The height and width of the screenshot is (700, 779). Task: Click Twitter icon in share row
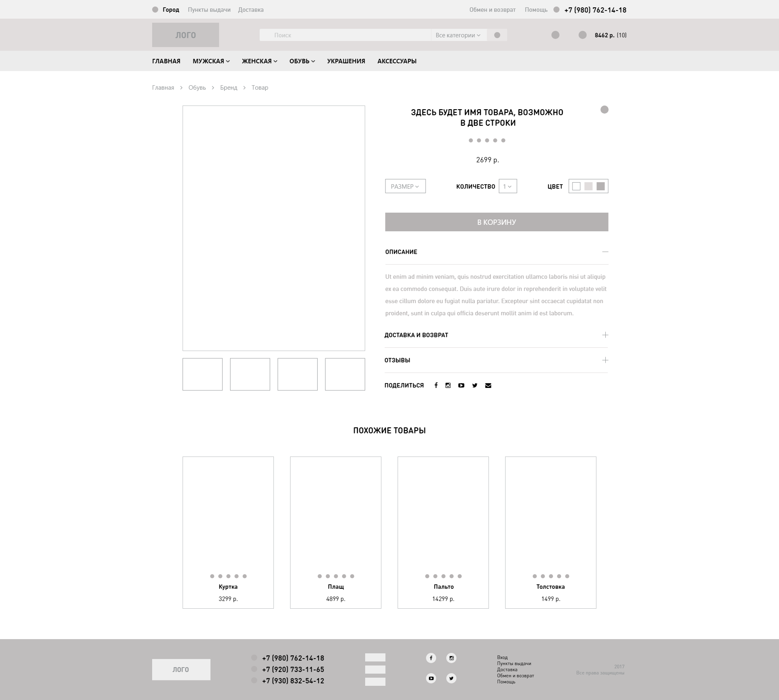click(x=475, y=386)
